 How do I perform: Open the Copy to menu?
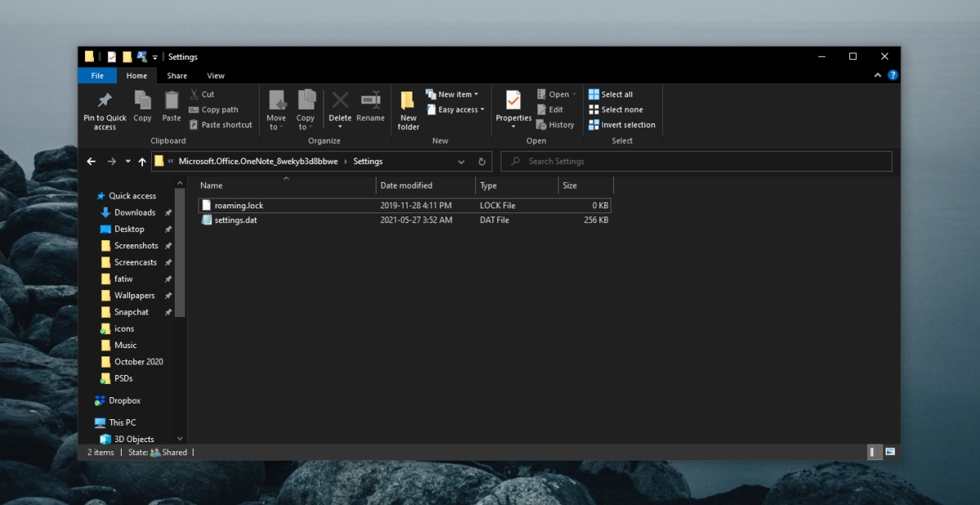[306, 110]
